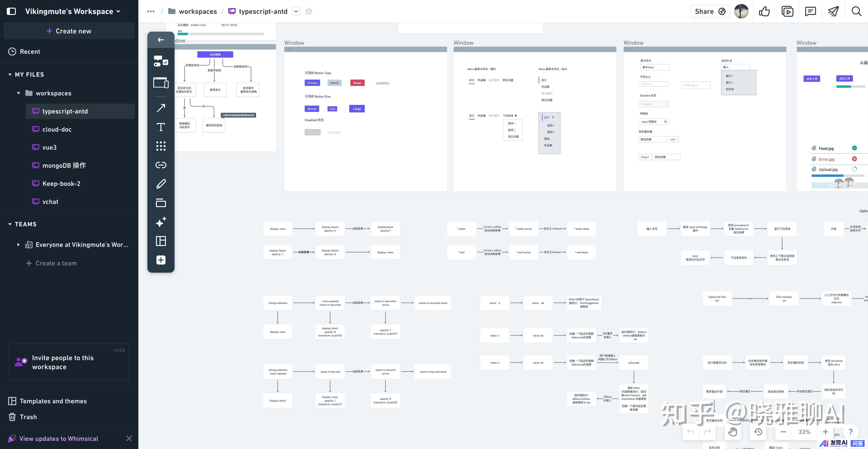868x449 pixels.
Task: Click the paper plane send icon
Action: pos(833,12)
